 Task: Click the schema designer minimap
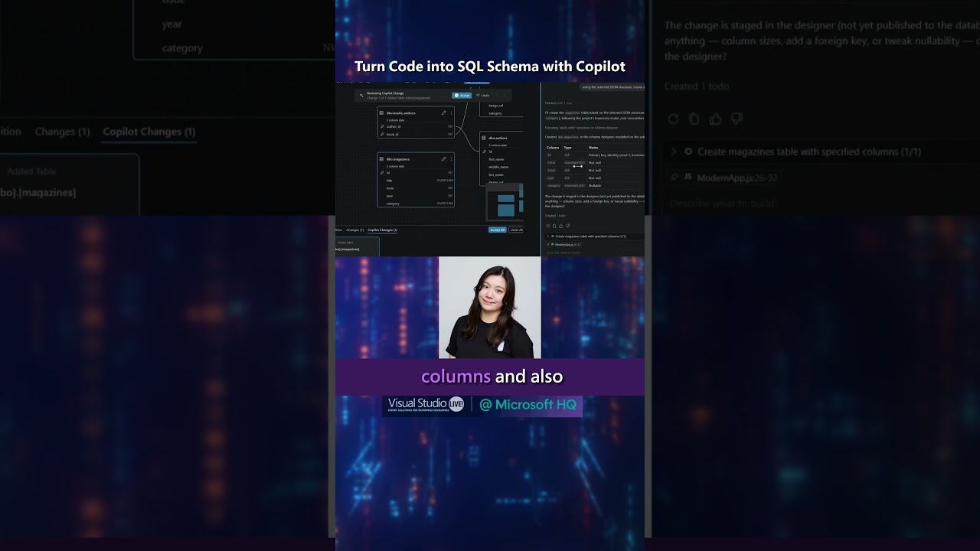coord(505,202)
